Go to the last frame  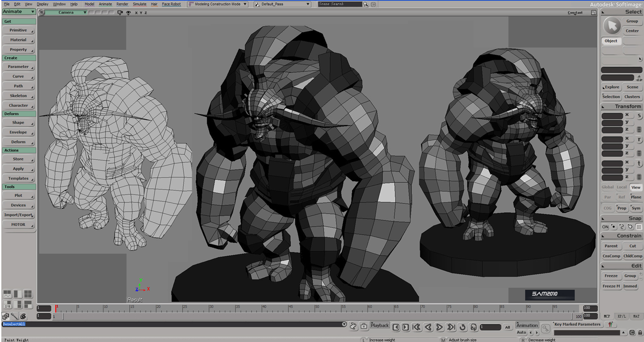tap(451, 327)
